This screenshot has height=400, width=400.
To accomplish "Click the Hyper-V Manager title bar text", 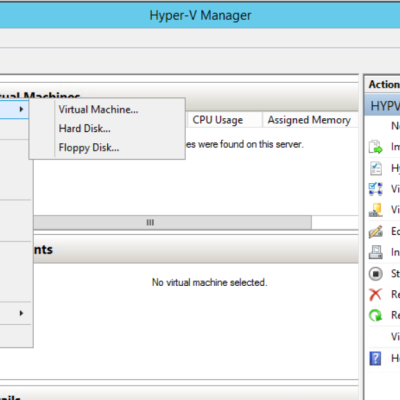I will (200, 15).
